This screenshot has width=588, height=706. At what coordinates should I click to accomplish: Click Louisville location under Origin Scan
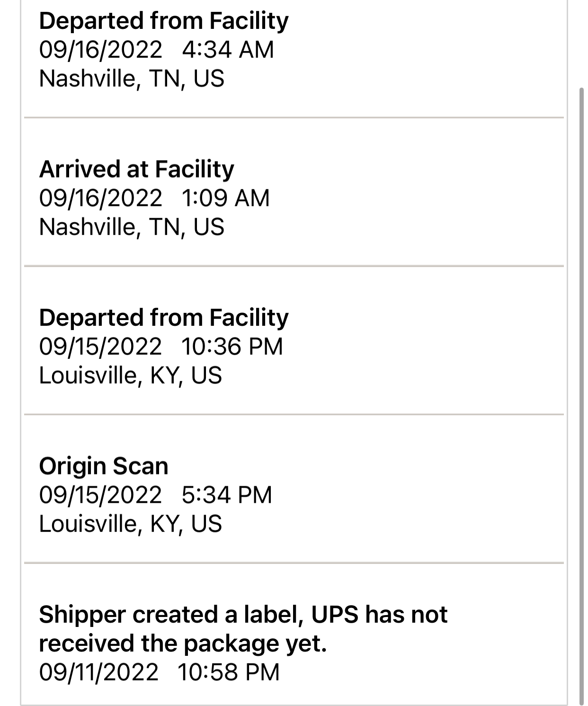click(130, 524)
